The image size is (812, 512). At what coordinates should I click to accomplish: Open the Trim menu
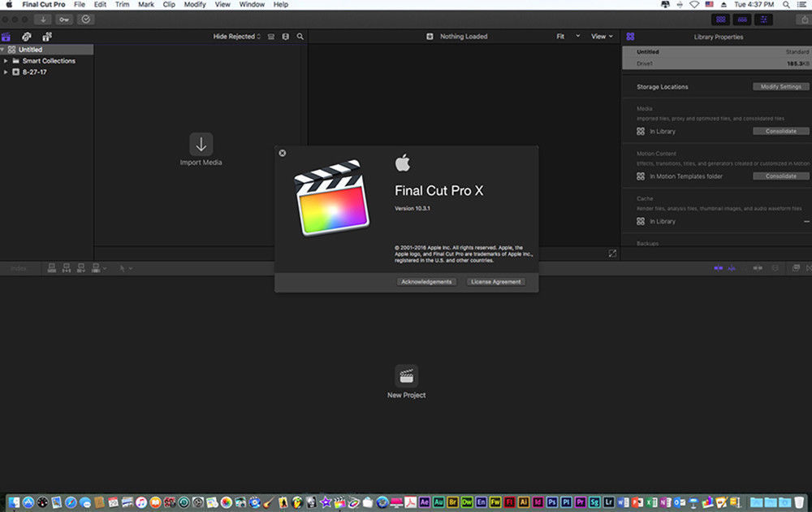123,5
